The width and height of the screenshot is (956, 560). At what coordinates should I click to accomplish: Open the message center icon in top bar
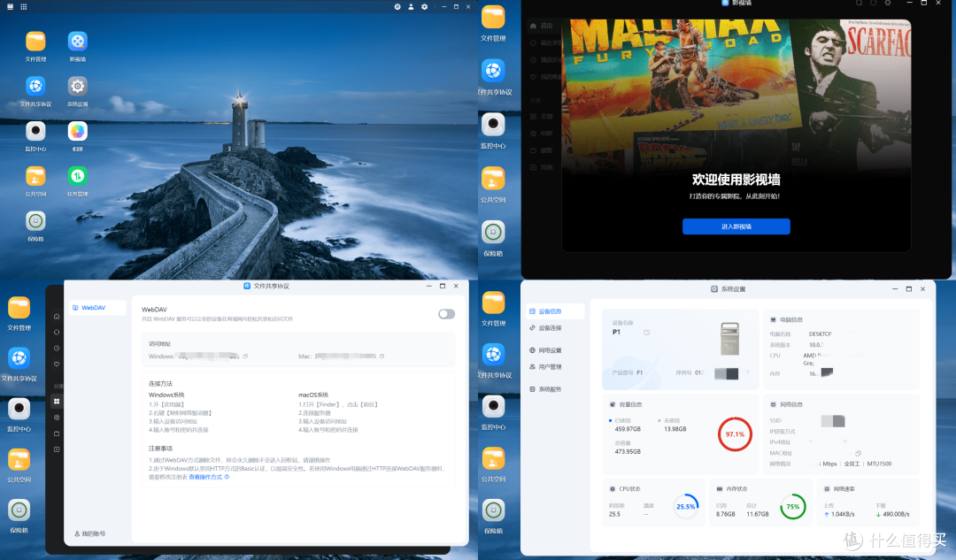(x=397, y=7)
